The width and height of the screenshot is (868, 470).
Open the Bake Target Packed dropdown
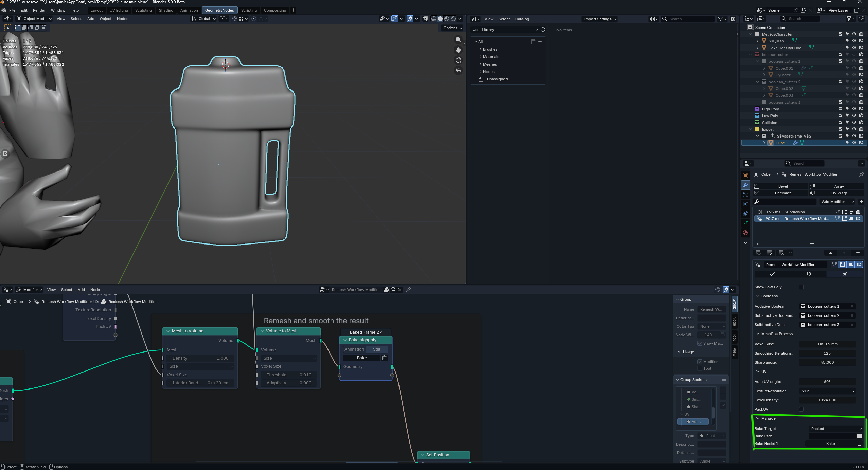[x=836, y=429]
